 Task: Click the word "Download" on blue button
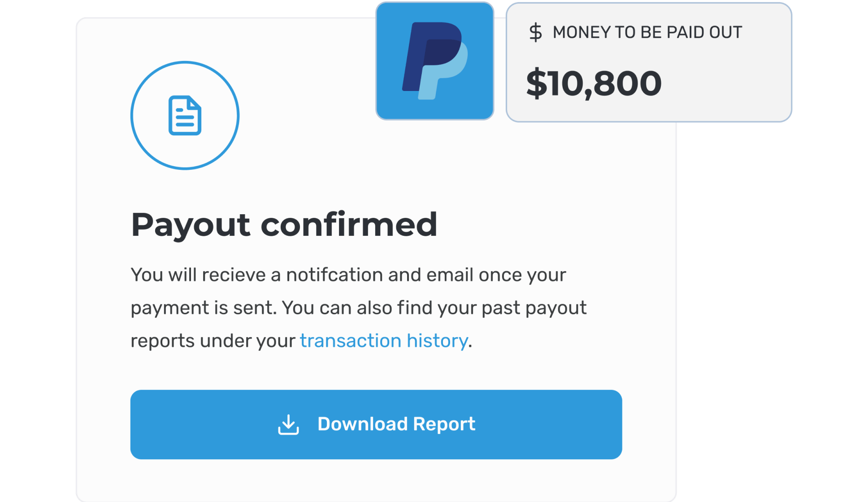[x=362, y=424]
